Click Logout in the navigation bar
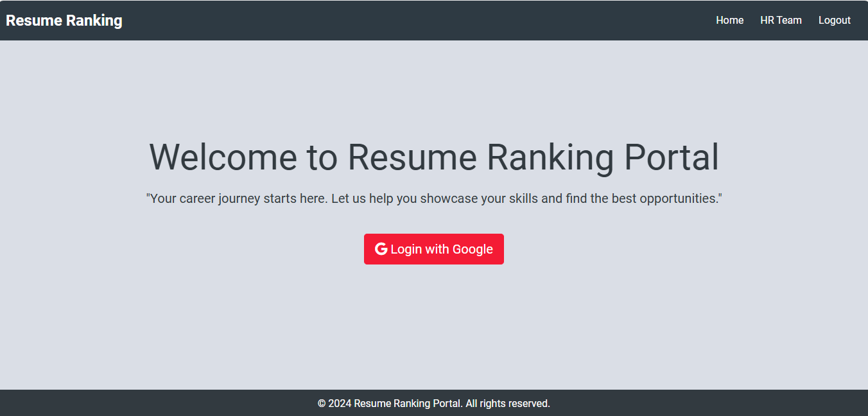The height and width of the screenshot is (416, 868). (x=834, y=20)
